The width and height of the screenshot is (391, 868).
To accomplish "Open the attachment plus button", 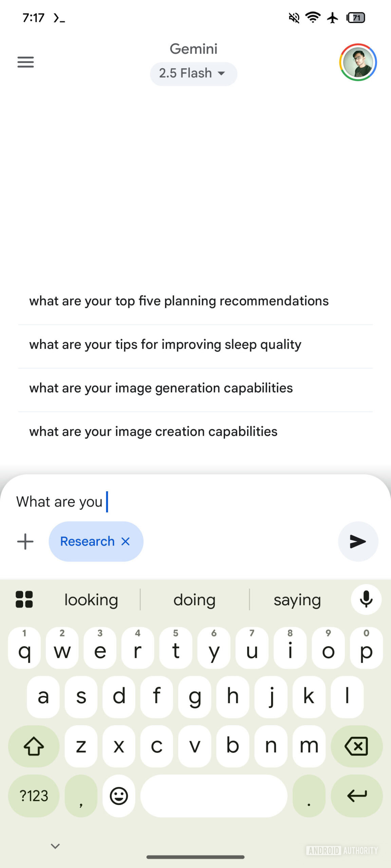I will (25, 541).
